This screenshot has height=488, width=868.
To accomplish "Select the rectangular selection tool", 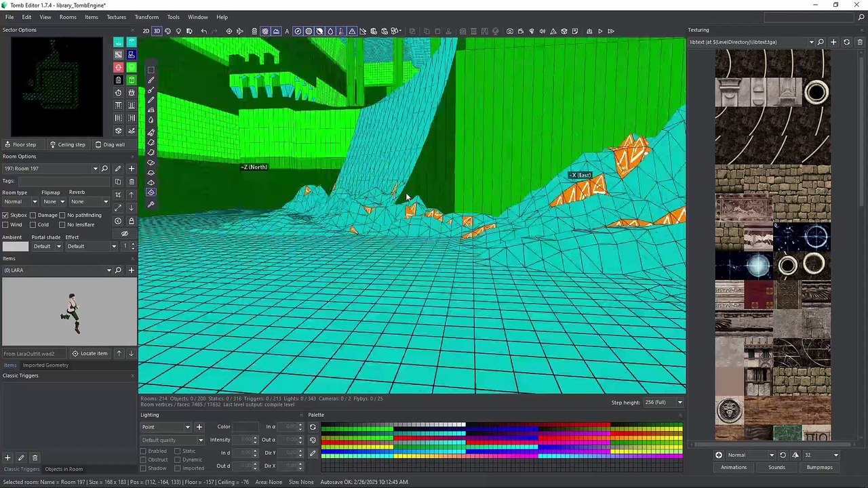I will coord(151,70).
